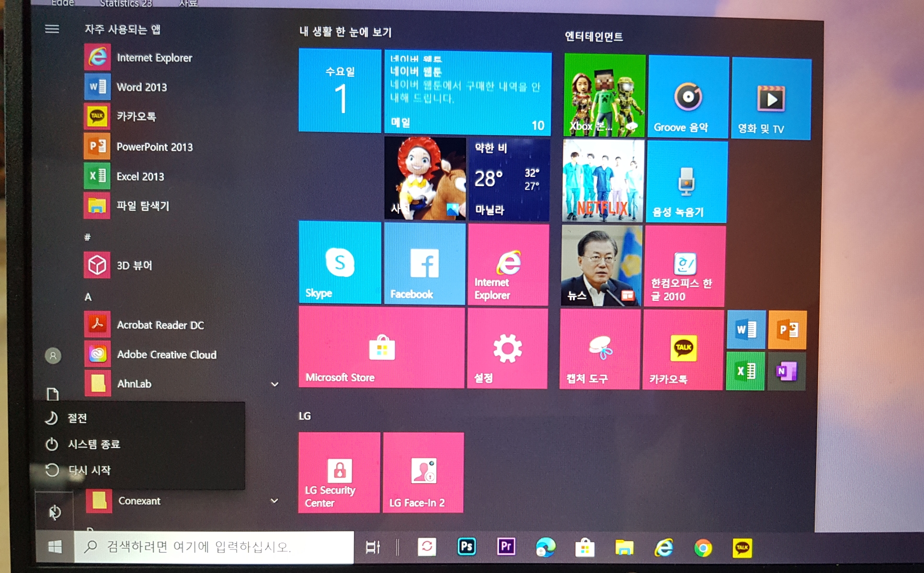
Task: Launch Premiere Pro from the taskbar
Action: [506, 547]
